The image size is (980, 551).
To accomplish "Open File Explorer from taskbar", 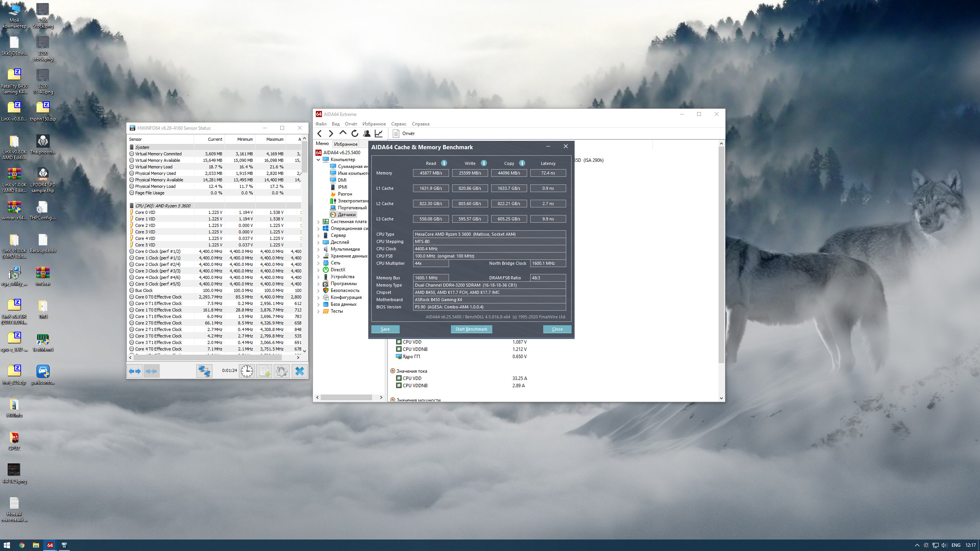I will pyautogui.click(x=36, y=545).
